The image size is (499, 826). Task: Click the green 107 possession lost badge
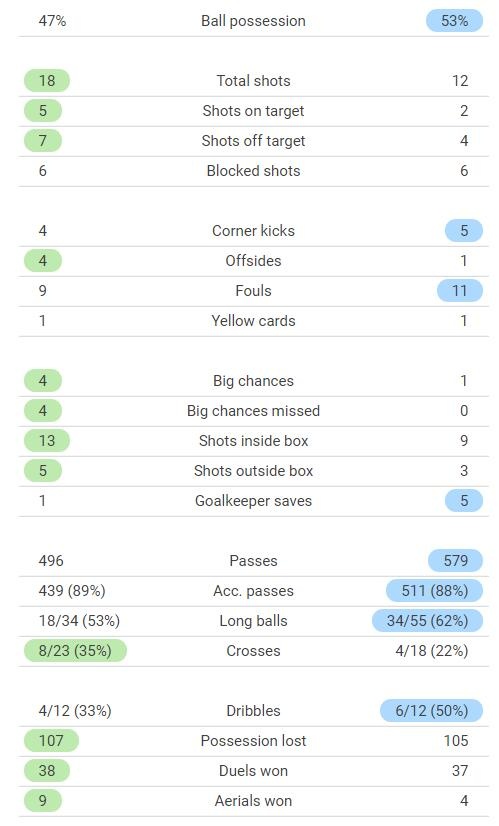[51, 741]
